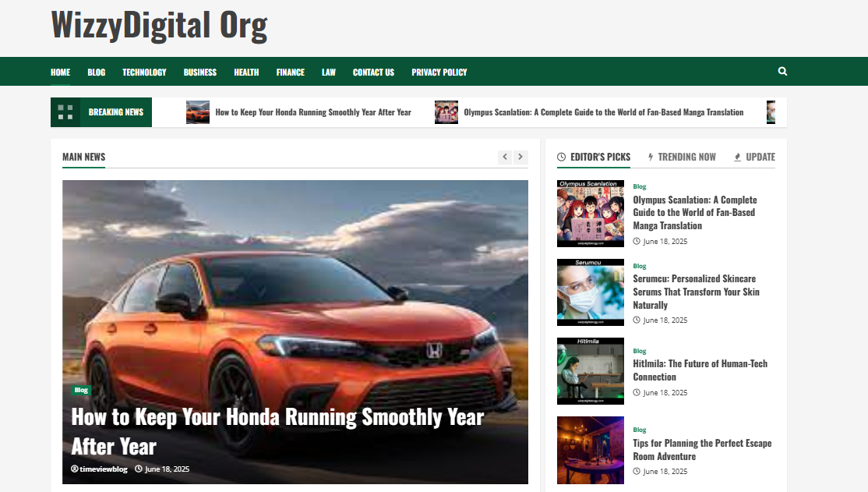Click the BREAKING NEWS label
Image resolution: width=868 pixels, height=492 pixels.
115,112
